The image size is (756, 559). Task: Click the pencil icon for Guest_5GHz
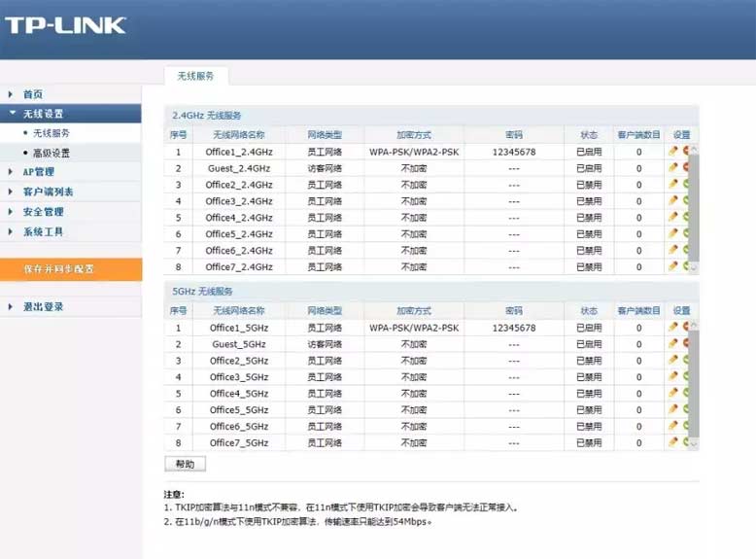[673, 343]
